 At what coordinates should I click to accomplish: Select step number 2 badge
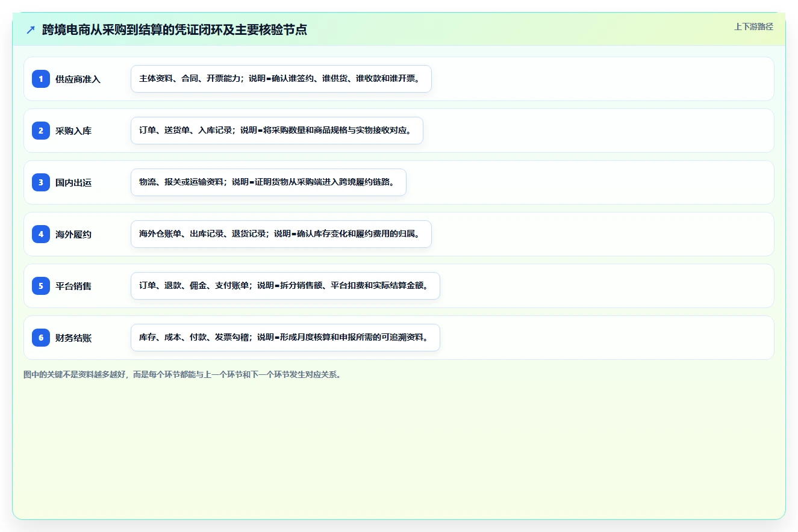click(x=41, y=131)
